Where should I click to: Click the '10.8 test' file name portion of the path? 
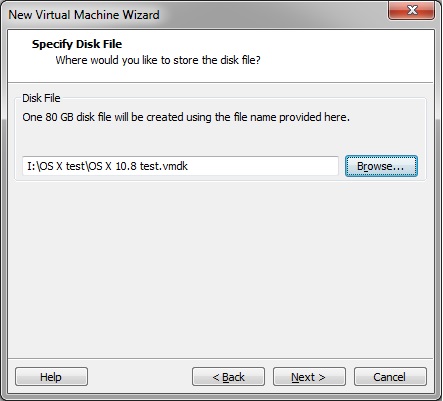click(136, 166)
